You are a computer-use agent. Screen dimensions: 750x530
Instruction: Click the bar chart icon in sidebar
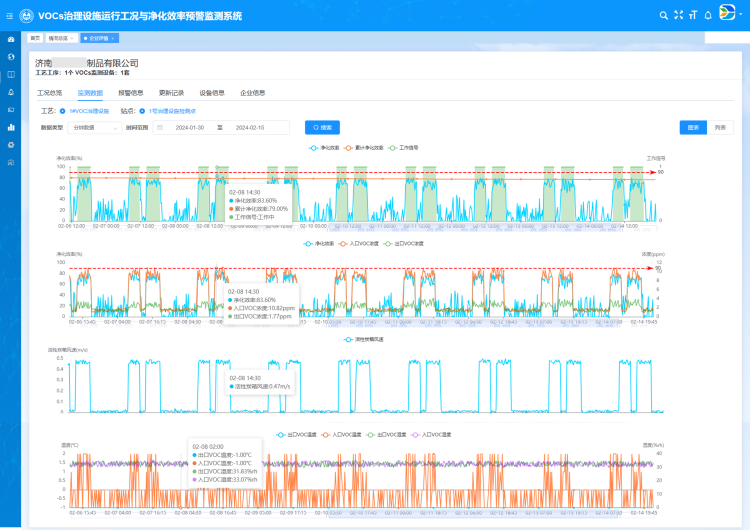tap(11, 127)
